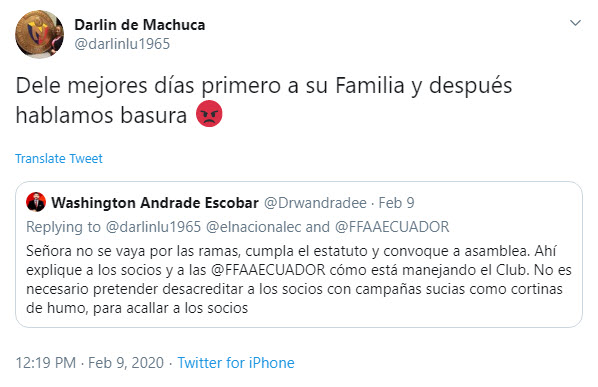Open the @darlinlu1965 handle under the name
Image resolution: width=598 pixels, height=387 pixels.
(x=122, y=44)
